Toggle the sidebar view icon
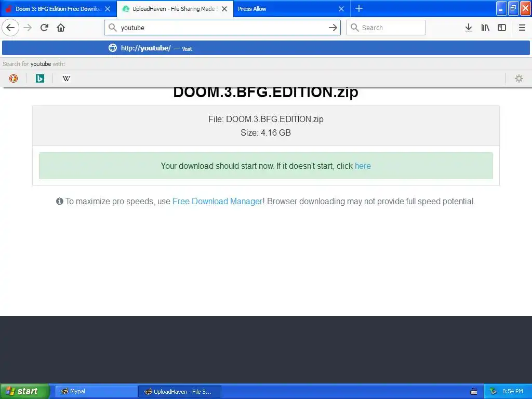The width and height of the screenshot is (532, 399). click(x=502, y=28)
